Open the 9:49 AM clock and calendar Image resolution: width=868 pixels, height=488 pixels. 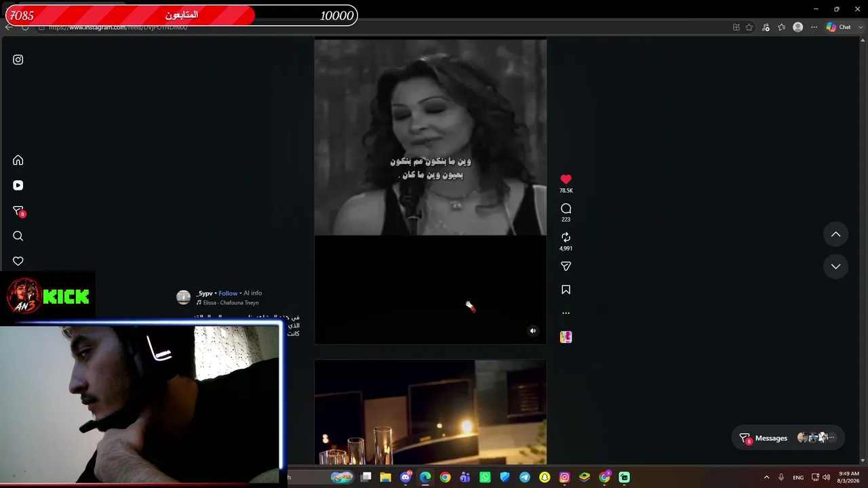point(849,477)
